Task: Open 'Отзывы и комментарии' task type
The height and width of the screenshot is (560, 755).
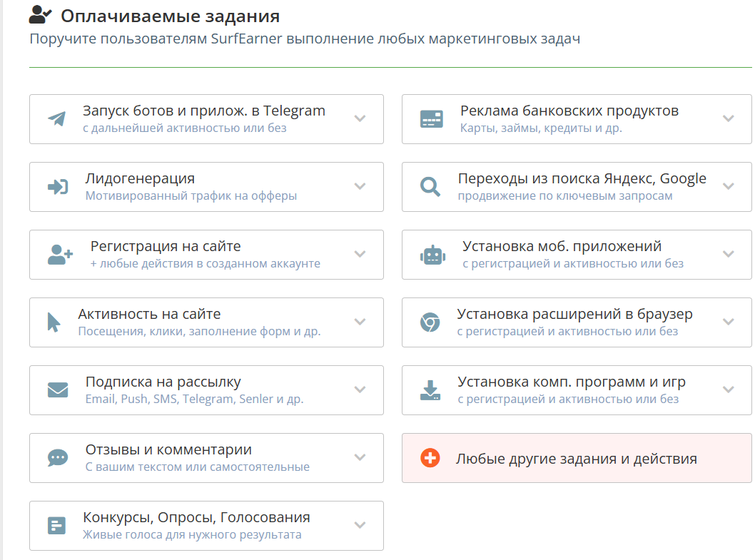Action: [168, 450]
